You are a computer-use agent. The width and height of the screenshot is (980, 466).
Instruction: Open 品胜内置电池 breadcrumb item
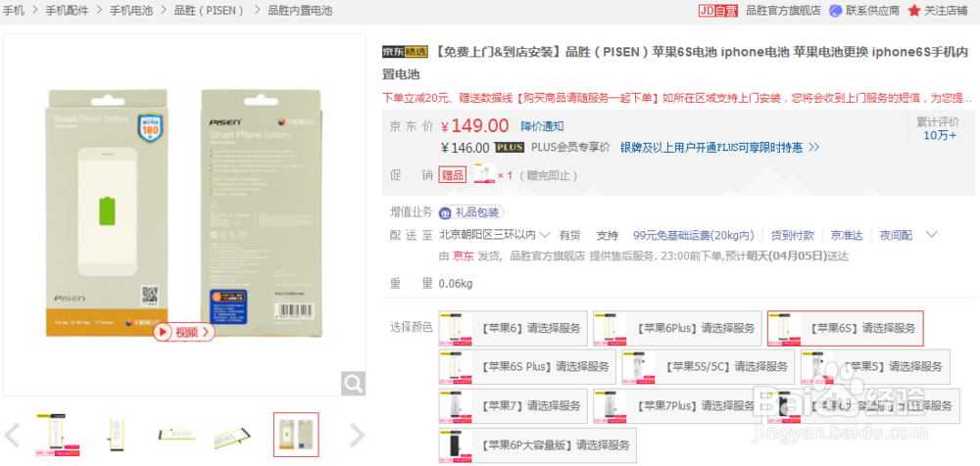click(x=300, y=11)
